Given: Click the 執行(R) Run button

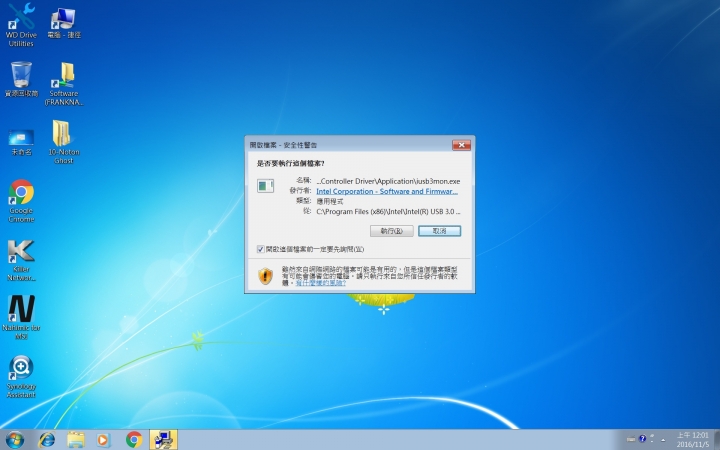Looking at the screenshot, I should point(392,231).
